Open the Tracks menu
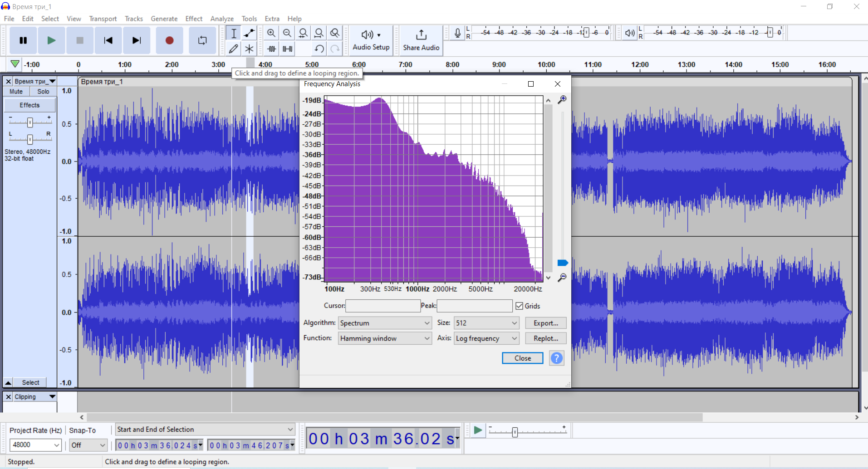The height and width of the screenshot is (469, 868). 134,19
